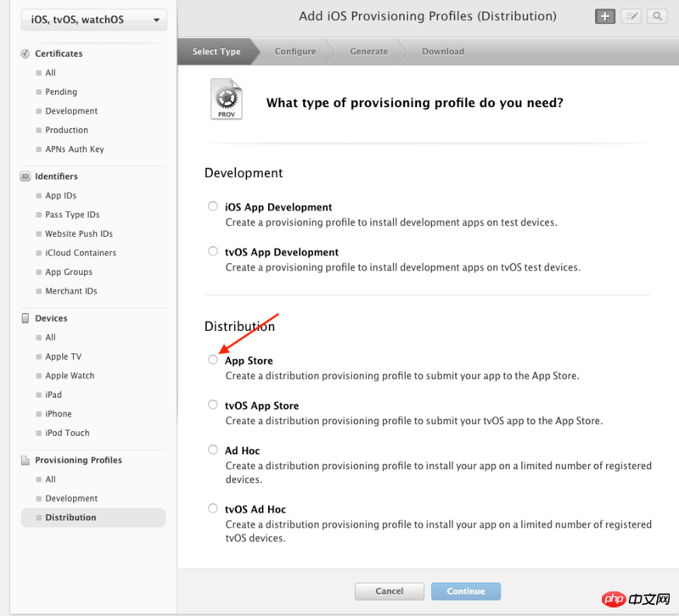Screen dimensions: 679x616
Task: Click the App Store option label
Action: pyautogui.click(x=249, y=361)
